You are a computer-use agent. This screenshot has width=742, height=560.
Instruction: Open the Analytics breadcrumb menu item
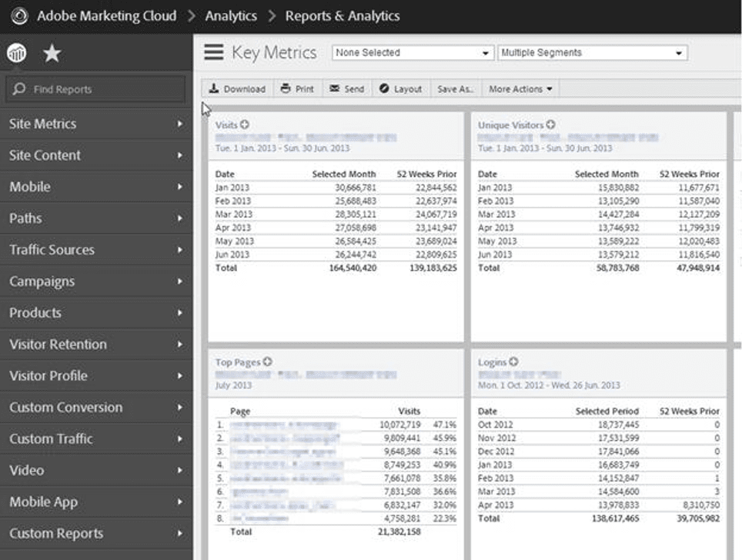(230, 15)
